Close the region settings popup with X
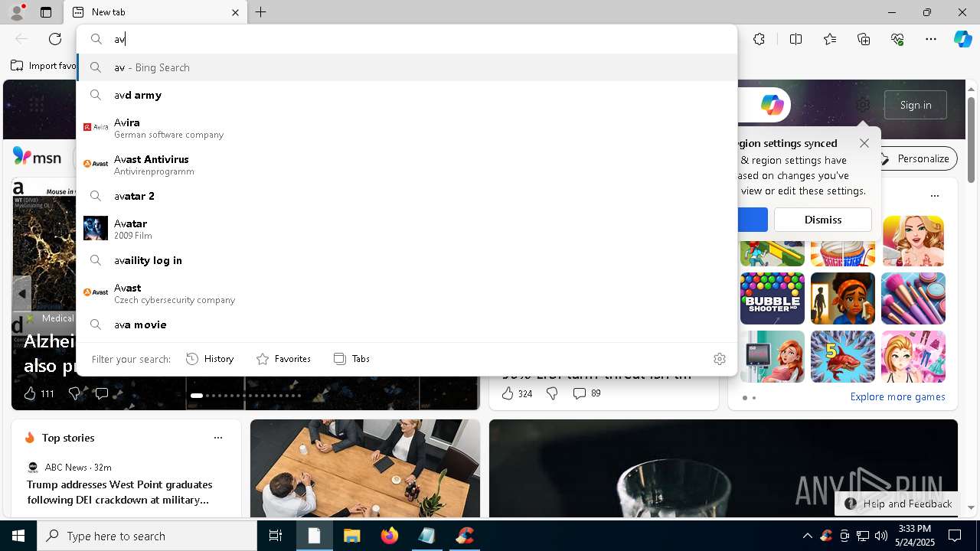The image size is (980, 551). (x=864, y=143)
